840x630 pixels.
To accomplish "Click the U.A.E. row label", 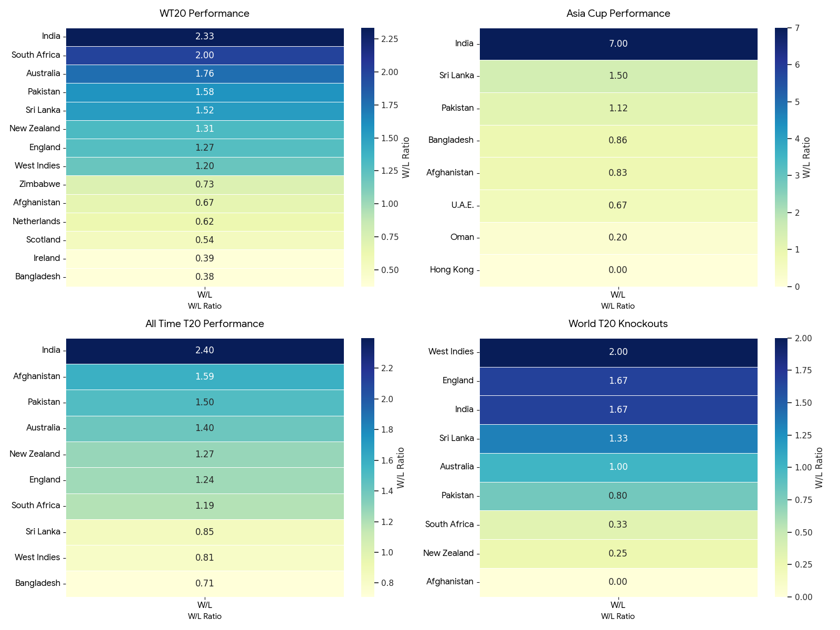I will click(463, 205).
